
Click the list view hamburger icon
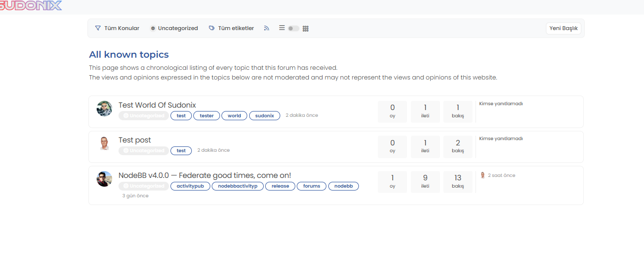point(282,28)
